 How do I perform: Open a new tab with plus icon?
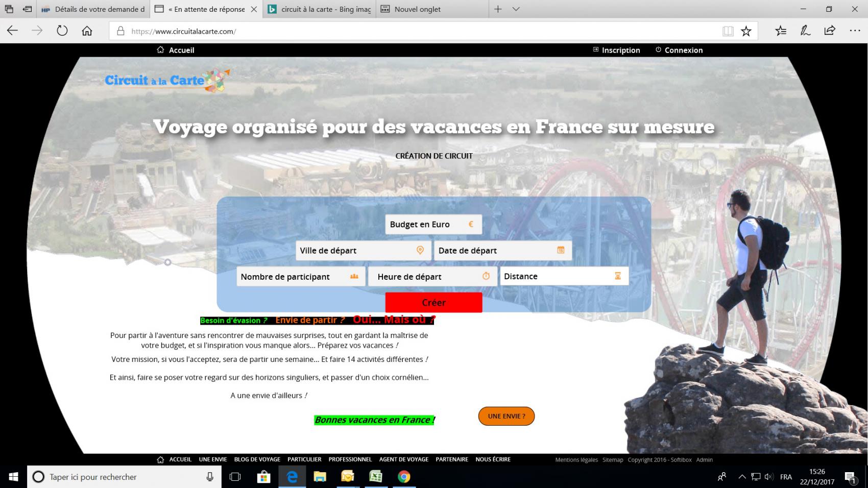pyautogui.click(x=498, y=9)
